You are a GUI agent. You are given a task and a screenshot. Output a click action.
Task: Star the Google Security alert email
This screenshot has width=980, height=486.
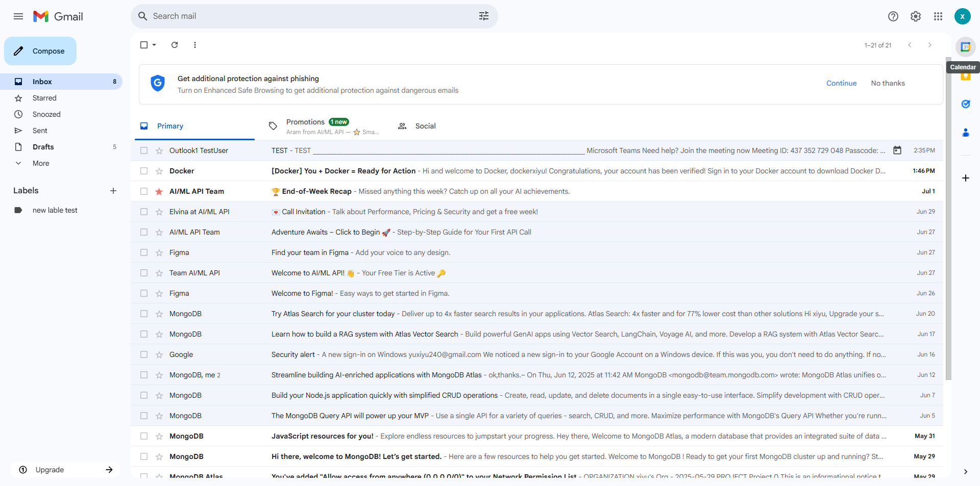pyautogui.click(x=159, y=354)
